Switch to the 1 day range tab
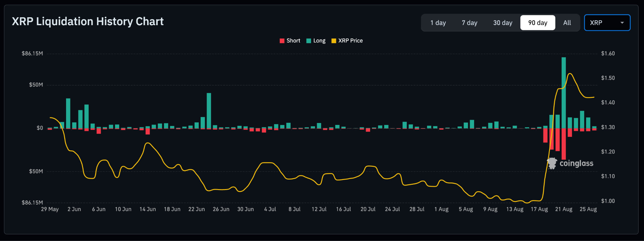644x241 pixels. click(438, 23)
